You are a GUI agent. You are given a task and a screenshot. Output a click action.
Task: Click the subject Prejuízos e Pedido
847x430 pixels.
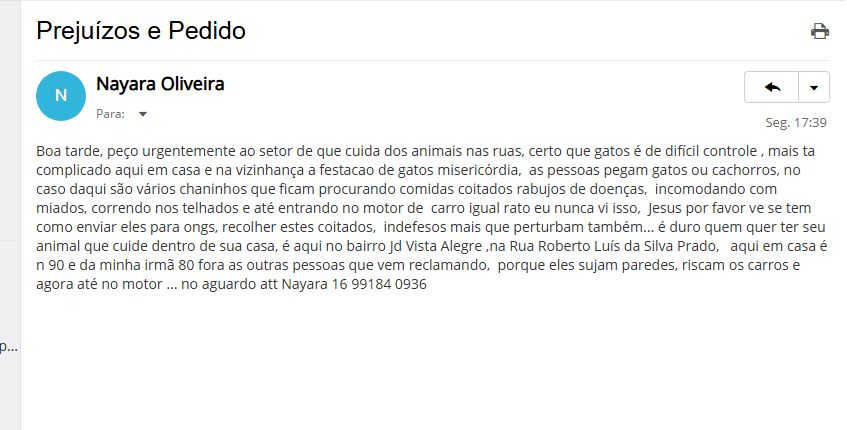click(141, 31)
